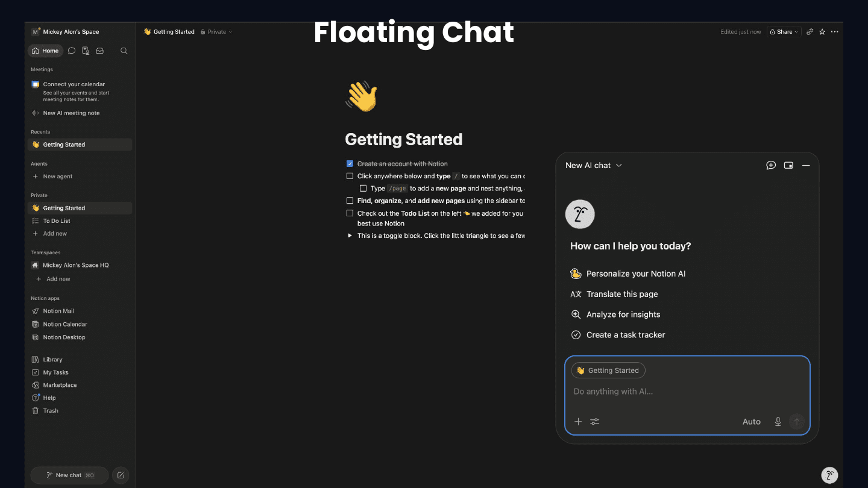Copy the page link using chain icon
Viewport: 868px width, 488px height.
click(810, 32)
